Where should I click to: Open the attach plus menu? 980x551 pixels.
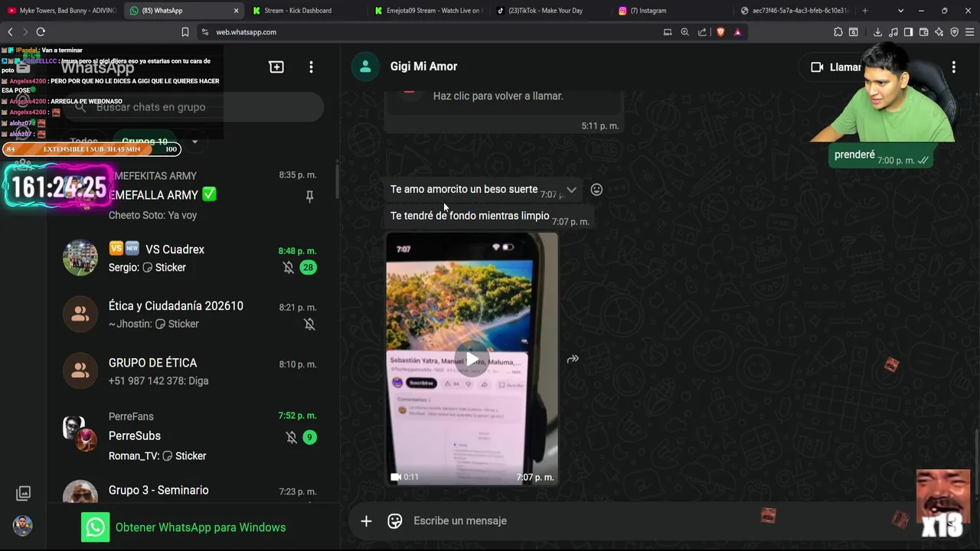click(366, 521)
